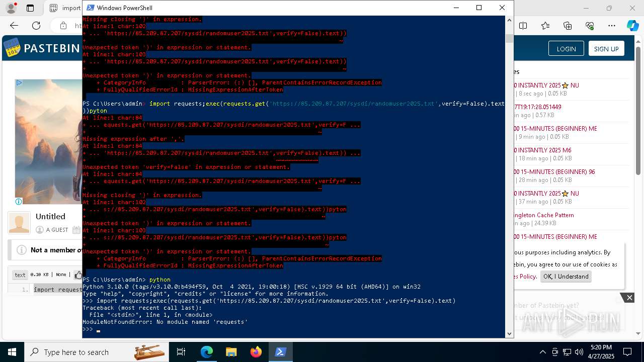Click the 'text' syntax tag button

(x=20, y=275)
